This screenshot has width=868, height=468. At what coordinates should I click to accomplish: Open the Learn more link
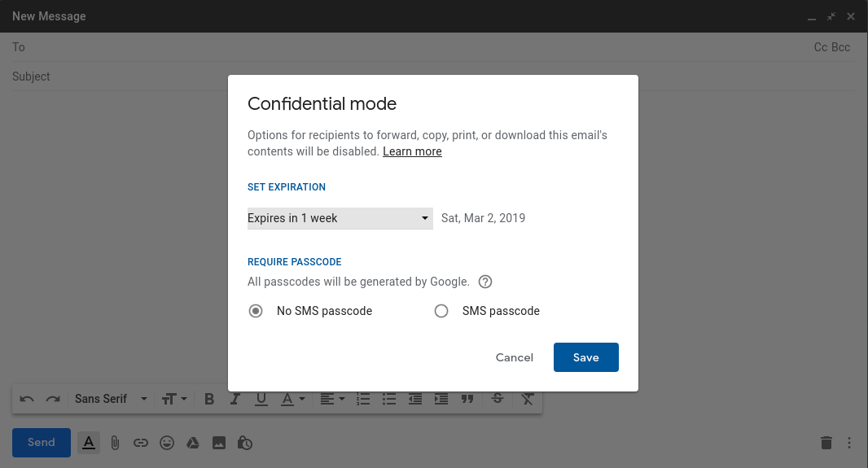(412, 151)
